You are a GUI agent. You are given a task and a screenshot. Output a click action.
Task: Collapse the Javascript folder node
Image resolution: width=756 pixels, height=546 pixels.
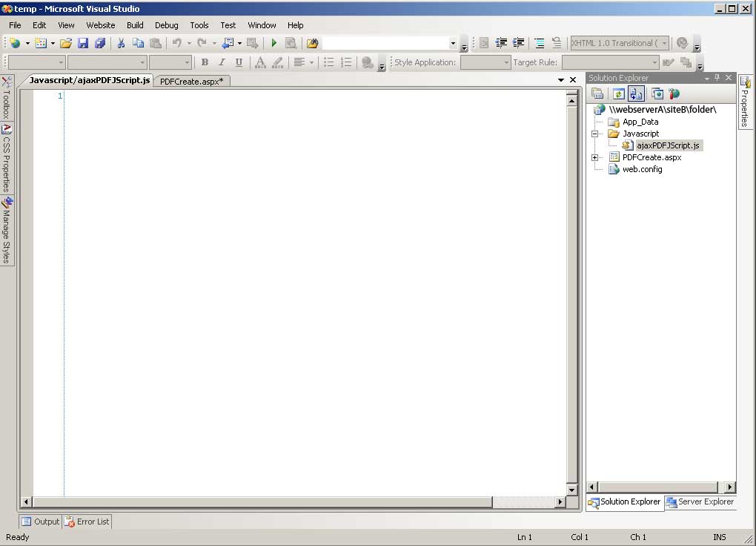click(594, 134)
